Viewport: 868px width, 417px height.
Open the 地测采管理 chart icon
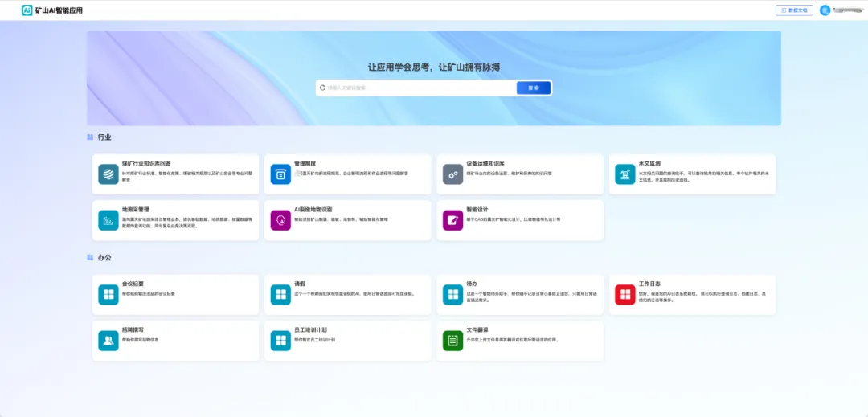[108, 220]
